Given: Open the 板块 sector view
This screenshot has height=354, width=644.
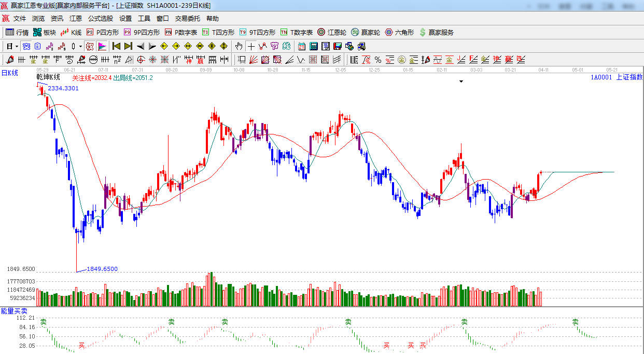Looking at the screenshot, I should 45,32.
